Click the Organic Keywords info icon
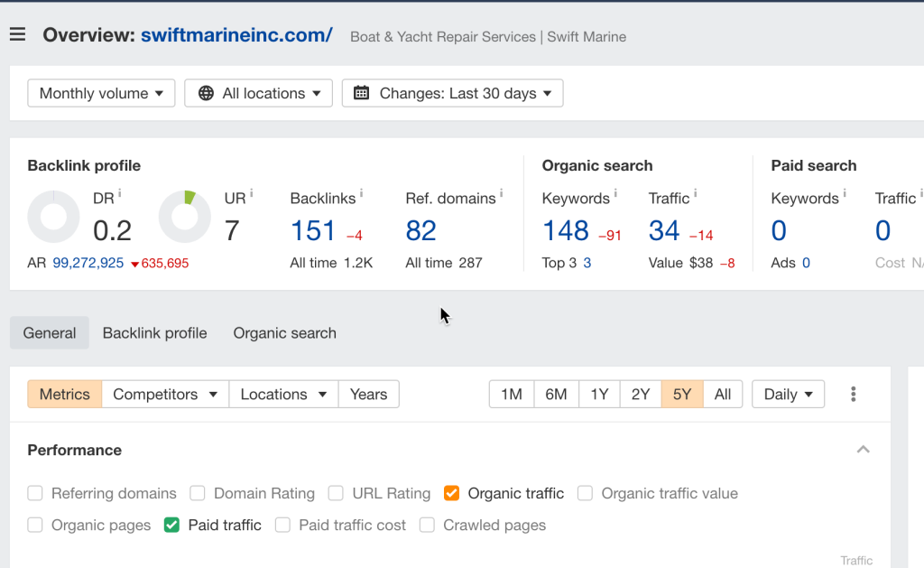This screenshot has width=924, height=568. (615, 194)
